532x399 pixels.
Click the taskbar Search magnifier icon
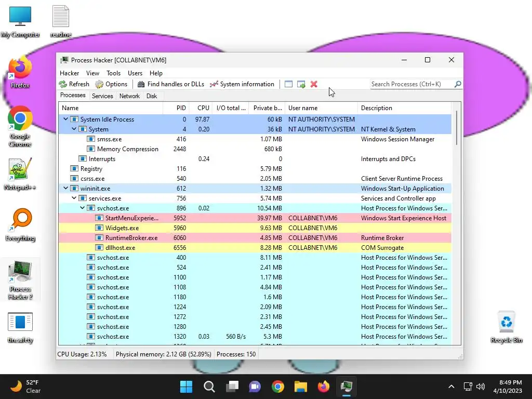pyautogui.click(x=209, y=387)
